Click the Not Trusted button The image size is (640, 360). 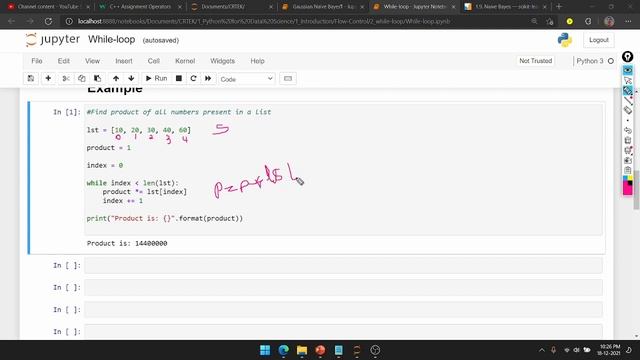(x=536, y=61)
